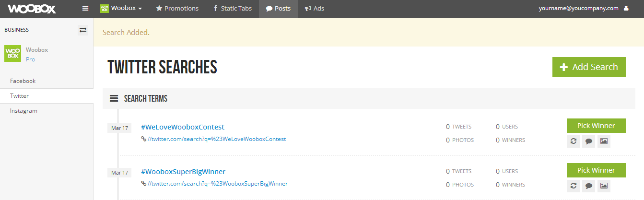Open the #WooboxSuperBigWinner search

point(183,172)
